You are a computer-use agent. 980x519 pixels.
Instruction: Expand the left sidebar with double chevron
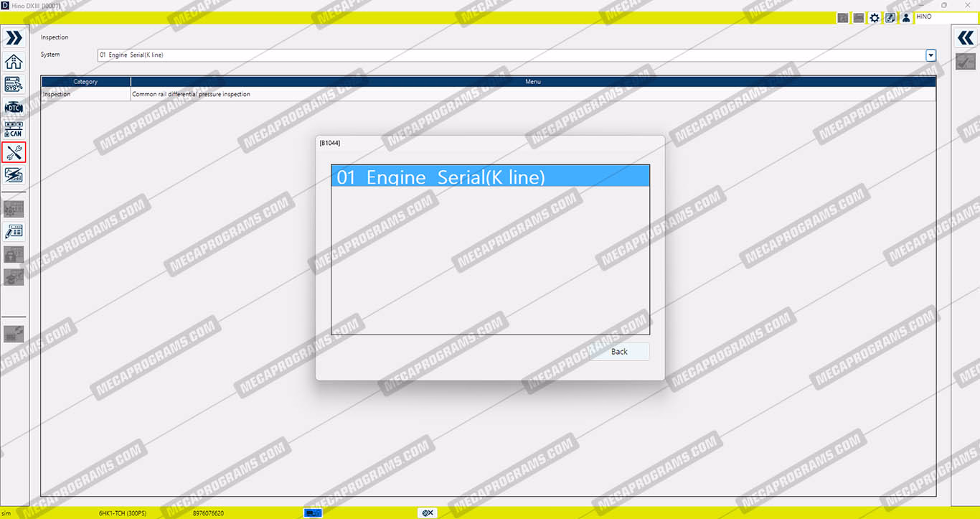coord(14,38)
